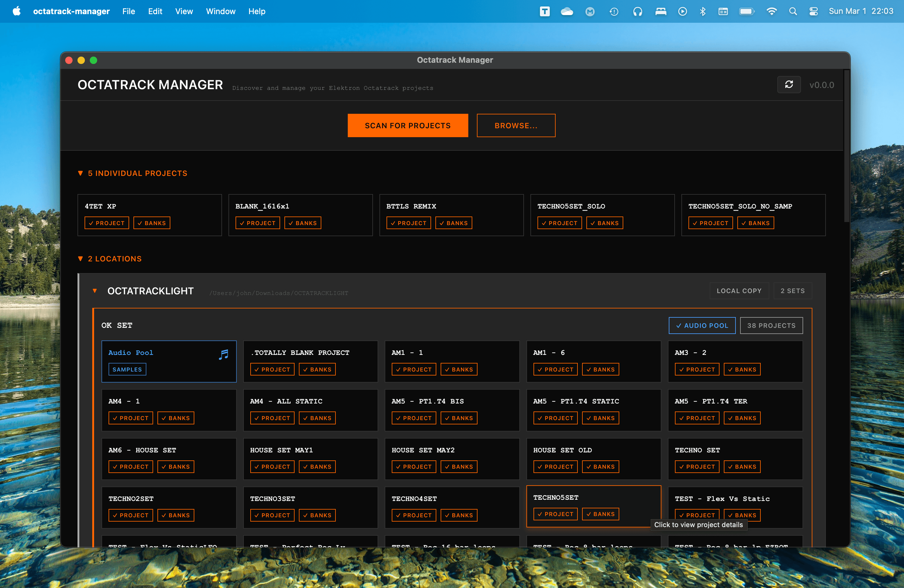Viewport: 904px width, 588px height.
Task: Click the Wi-Fi icon in the menu bar
Action: point(772,11)
